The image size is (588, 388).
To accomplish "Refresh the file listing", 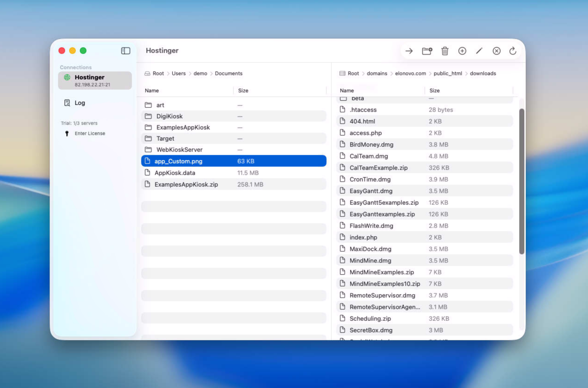I will click(x=513, y=51).
